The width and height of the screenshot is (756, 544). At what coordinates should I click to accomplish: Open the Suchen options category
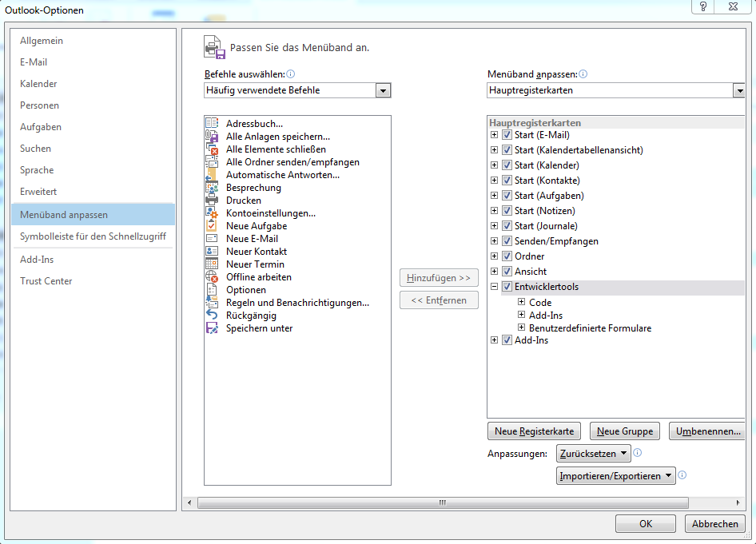pyautogui.click(x=93, y=149)
